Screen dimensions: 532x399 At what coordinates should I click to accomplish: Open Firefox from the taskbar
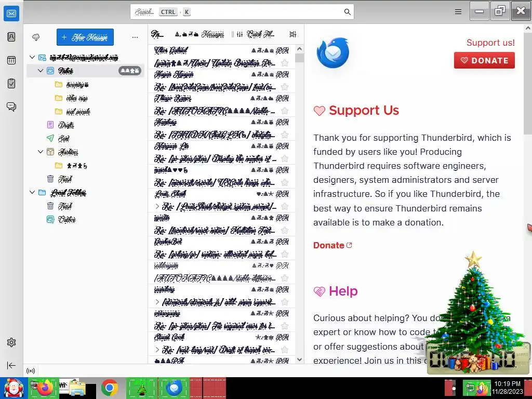click(45, 388)
